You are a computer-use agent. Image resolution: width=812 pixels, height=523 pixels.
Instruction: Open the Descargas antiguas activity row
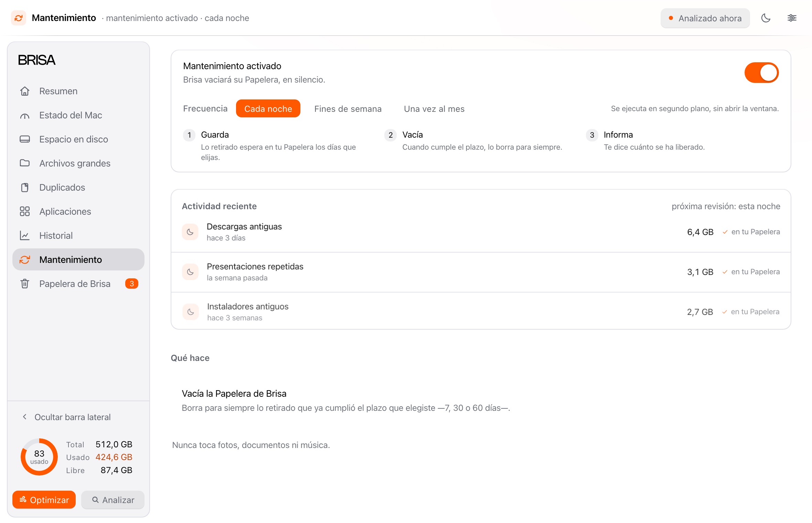(x=481, y=232)
